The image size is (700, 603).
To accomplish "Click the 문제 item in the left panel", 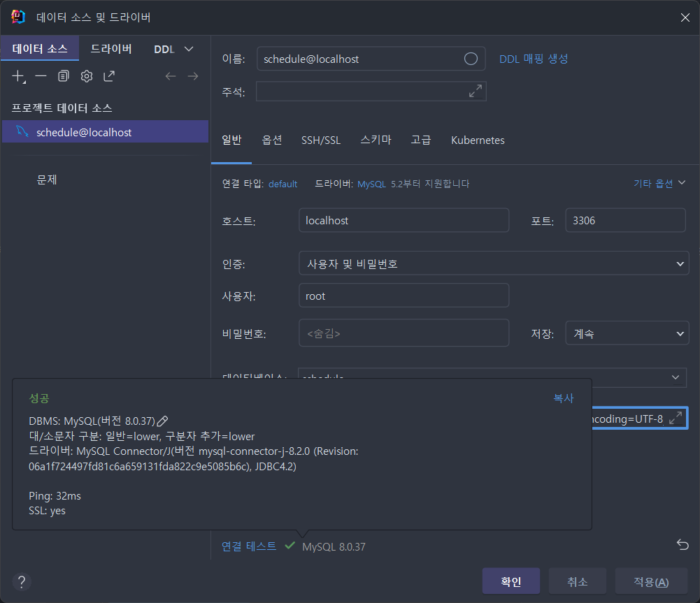I will 47,180.
